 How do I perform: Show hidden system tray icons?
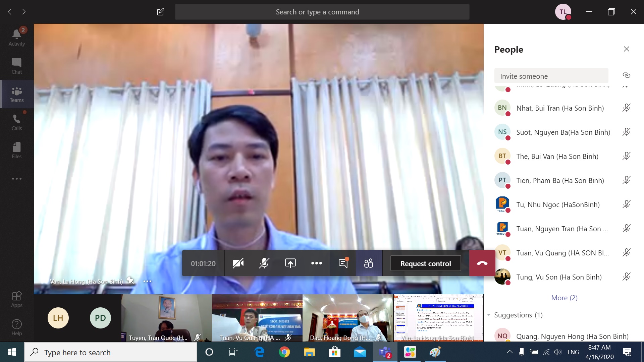click(x=509, y=352)
